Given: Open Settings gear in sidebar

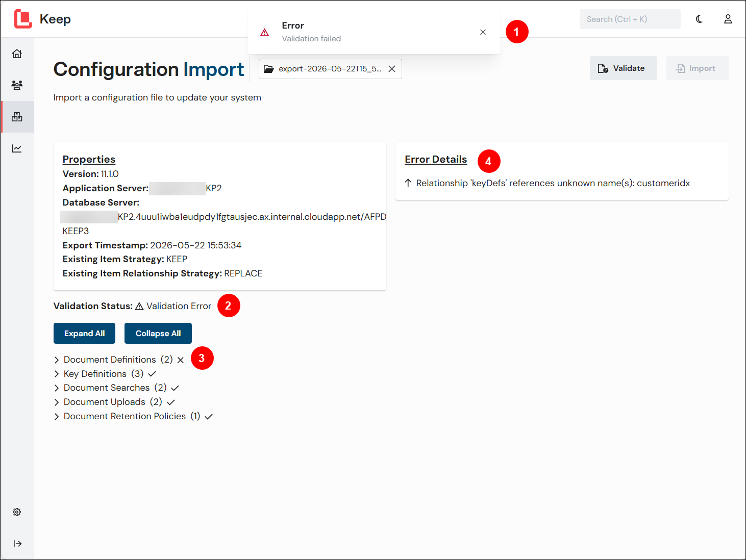Looking at the screenshot, I should coord(17,512).
